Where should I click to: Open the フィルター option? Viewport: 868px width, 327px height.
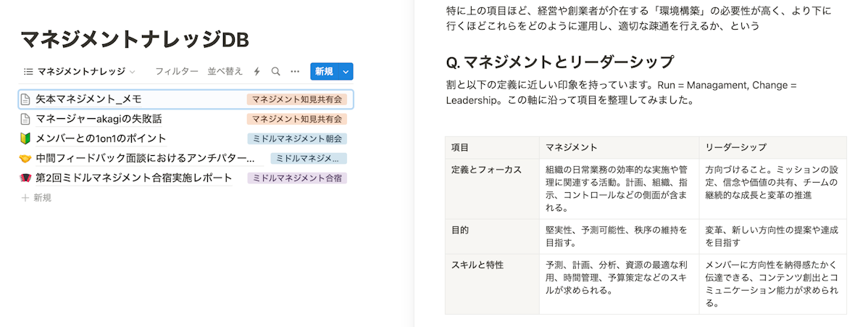click(177, 72)
